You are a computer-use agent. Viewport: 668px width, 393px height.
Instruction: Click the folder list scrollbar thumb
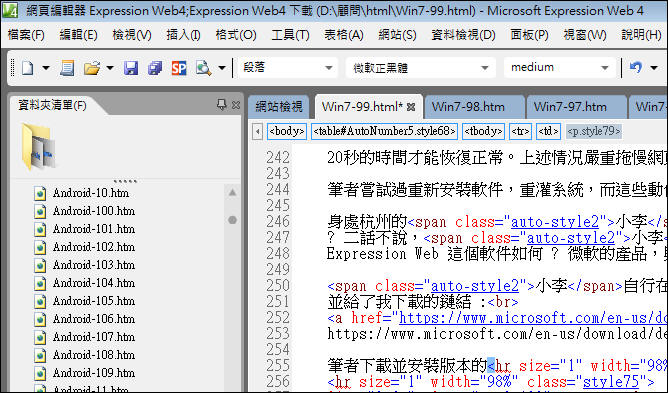232,220
